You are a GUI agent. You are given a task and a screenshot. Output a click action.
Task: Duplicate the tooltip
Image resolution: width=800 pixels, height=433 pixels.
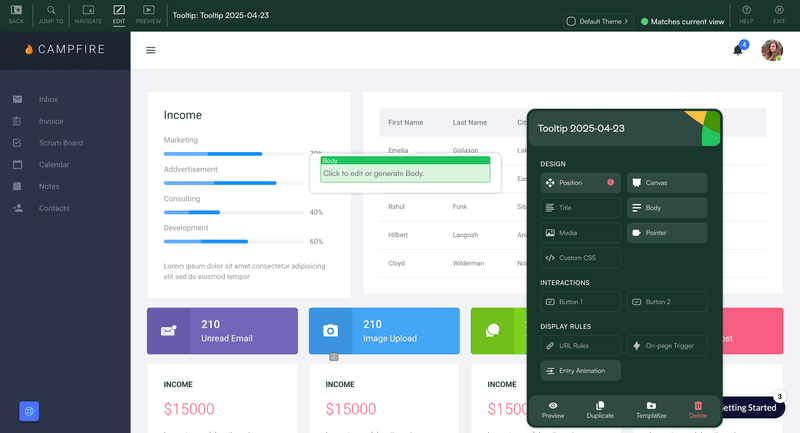coord(600,410)
